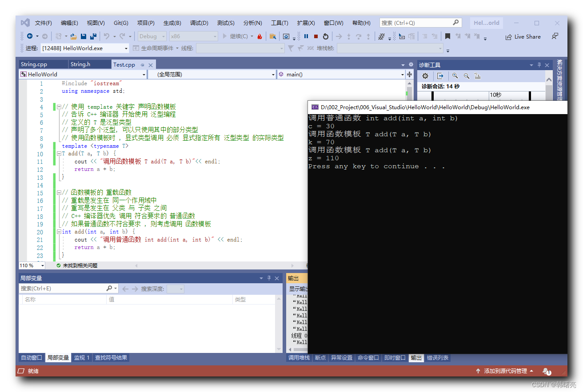Open the Debug configuration dropdown
583x392 pixels.
click(x=152, y=36)
